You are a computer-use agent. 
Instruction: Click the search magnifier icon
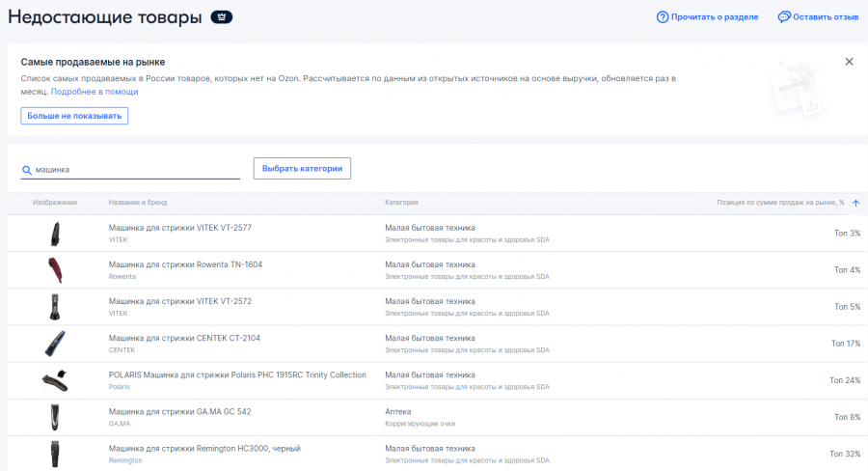coord(27,170)
